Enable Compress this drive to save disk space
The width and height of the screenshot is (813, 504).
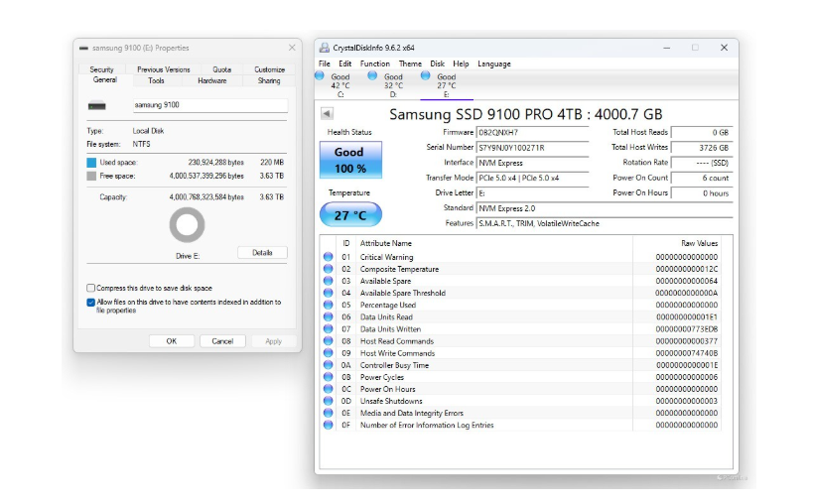(x=91, y=288)
